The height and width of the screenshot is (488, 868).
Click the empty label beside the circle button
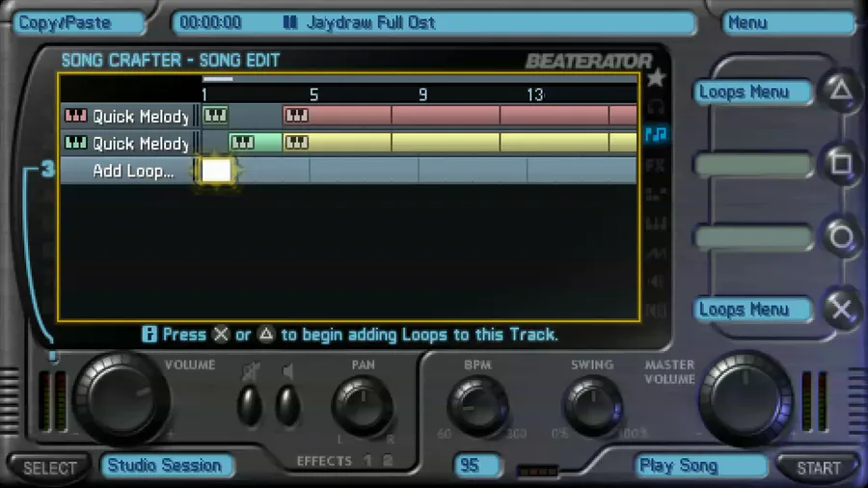tap(753, 238)
